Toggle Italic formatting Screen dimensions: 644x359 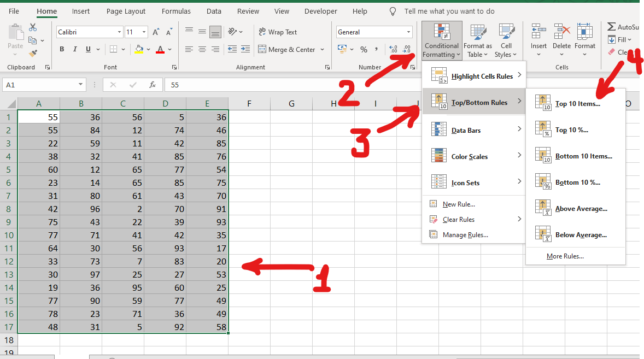coord(75,49)
